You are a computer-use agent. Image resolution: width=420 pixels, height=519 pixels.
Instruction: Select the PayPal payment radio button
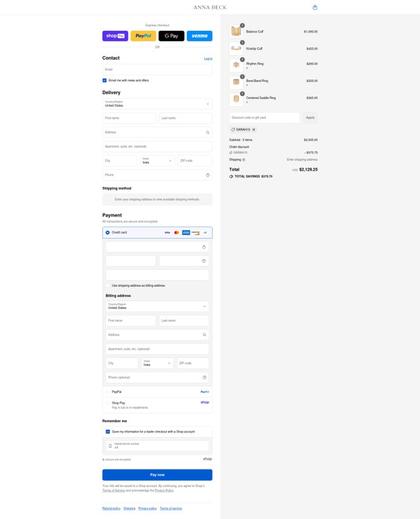[x=108, y=392]
